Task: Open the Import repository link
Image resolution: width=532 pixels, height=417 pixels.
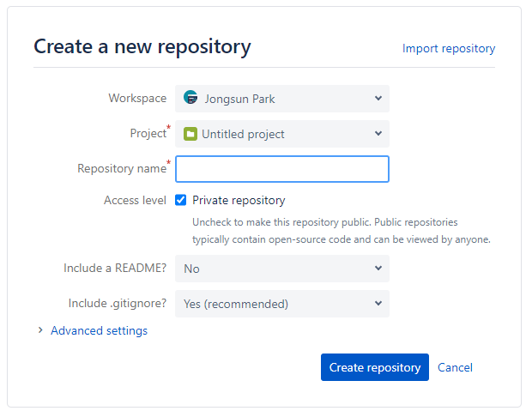Action: click(x=449, y=49)
